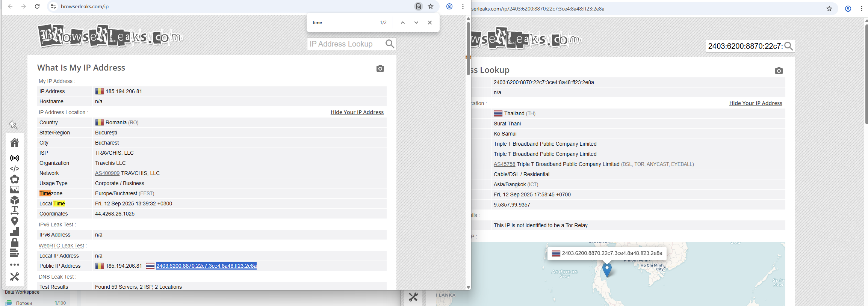Image resolution: width=868 pixels, height=306 pixels.
Task: Select 'Потоки' in the background workspace panel
Action: pyautogui.click(x=24, y=303)
